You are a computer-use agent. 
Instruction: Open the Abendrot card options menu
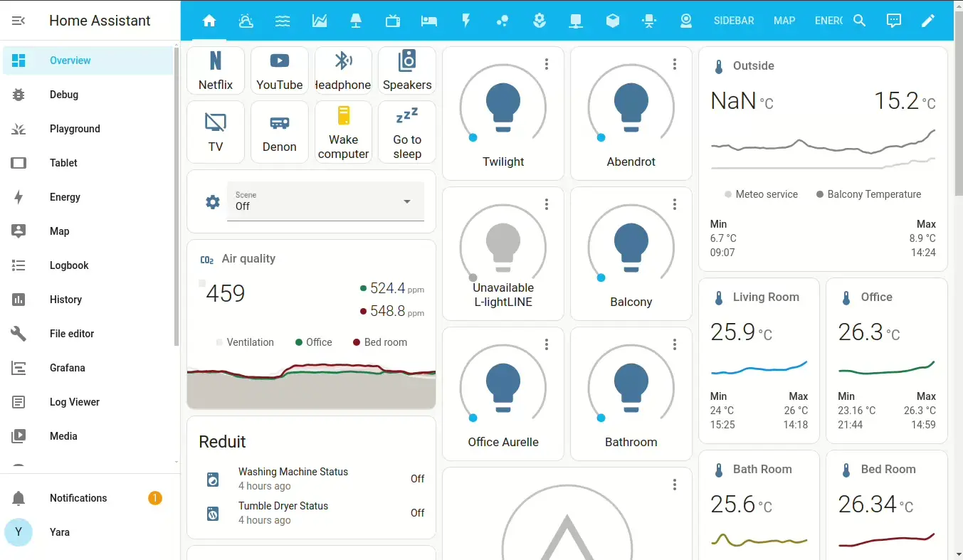tap(674, 63)
